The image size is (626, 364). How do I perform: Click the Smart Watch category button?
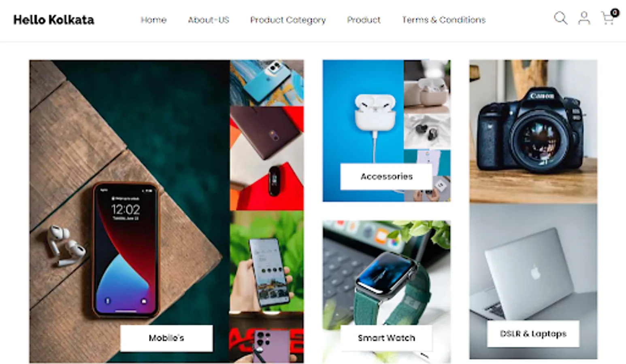(x=386, y=338)
